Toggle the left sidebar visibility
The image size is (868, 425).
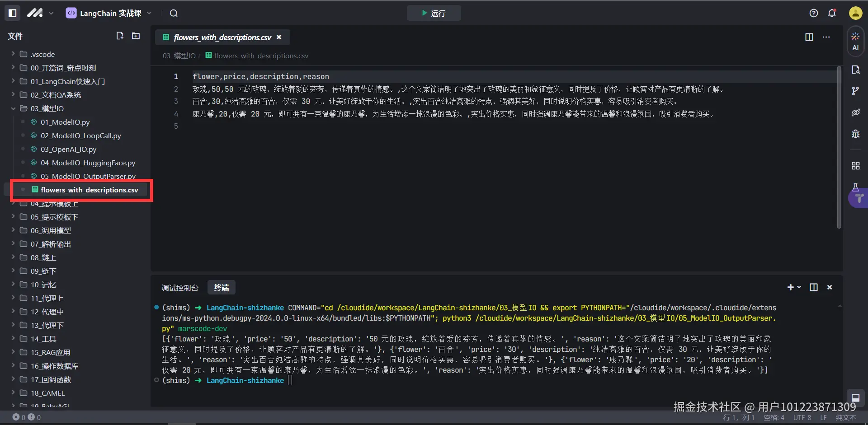pos(12,13)
